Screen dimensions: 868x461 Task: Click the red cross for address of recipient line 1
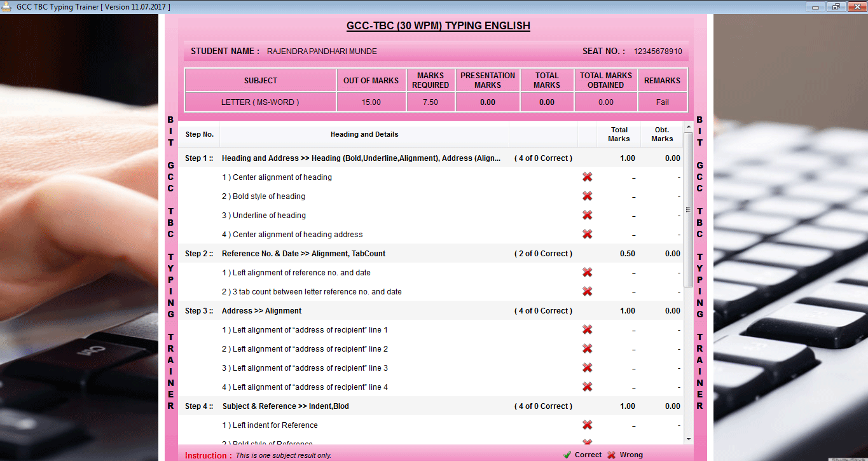tap(587, 330)
